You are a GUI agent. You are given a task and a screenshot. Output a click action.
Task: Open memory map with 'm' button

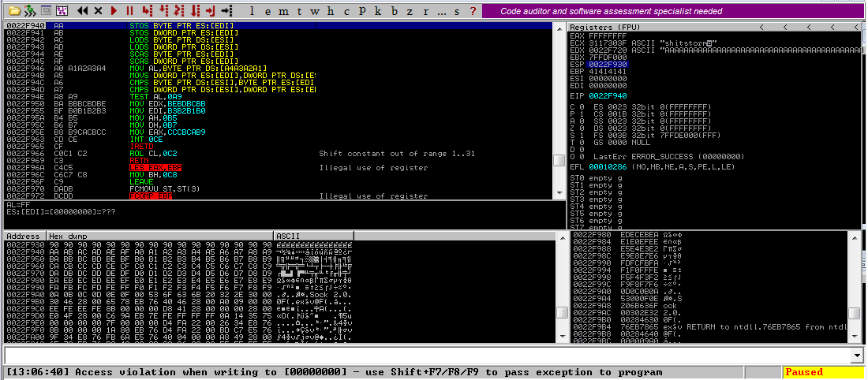click(284, 11)
